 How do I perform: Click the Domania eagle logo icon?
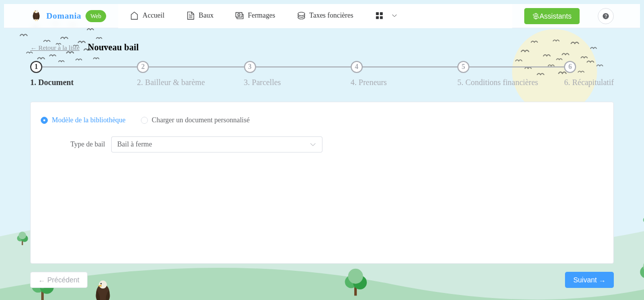[36, 16]
